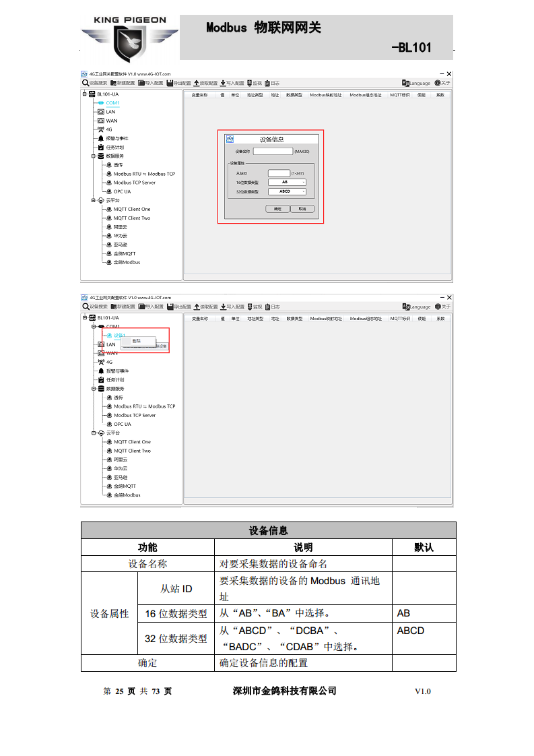The height and width of the screenshot is (756, 534).
Task: Select MQTT Client One in dialog screenshot tree
Action: point(132,210)
